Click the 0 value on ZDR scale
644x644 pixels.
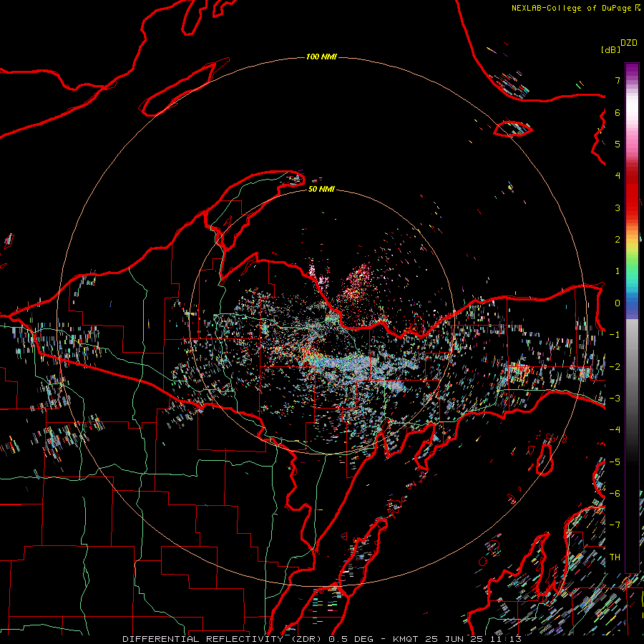[x=618, y=303]
